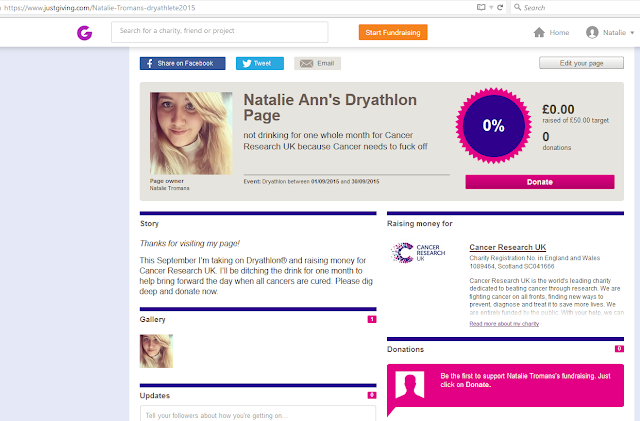Click the Page owner Natalie Tromans label
Image resolution: width=640 pixels, height=421 pixels.
[x=169, y=185]
